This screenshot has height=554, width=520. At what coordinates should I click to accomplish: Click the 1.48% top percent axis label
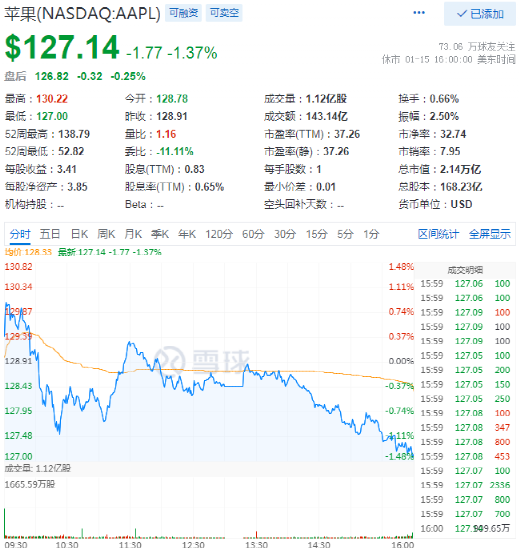point(401,266)
